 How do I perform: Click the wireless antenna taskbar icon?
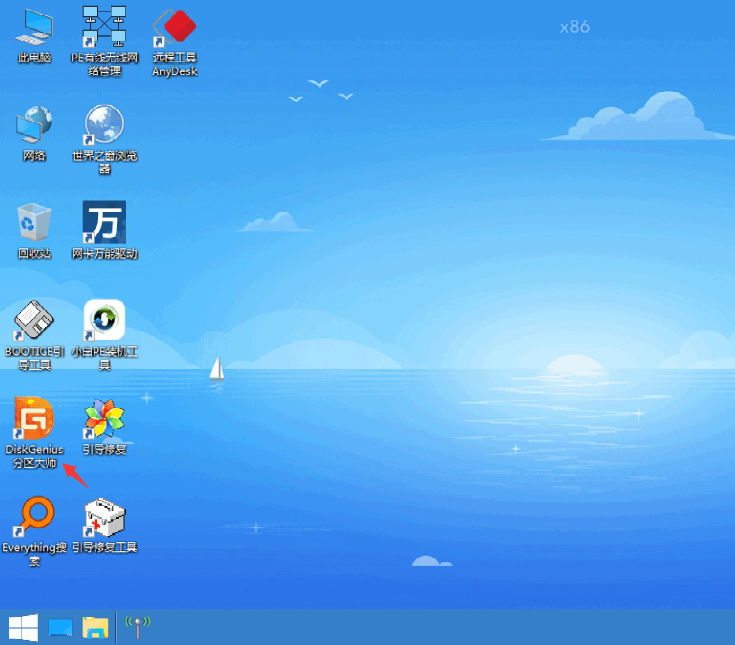137,627
